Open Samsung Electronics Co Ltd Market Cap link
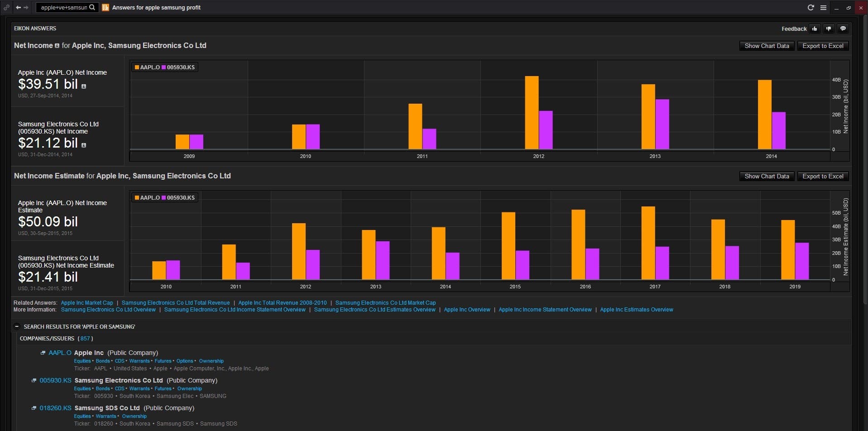This screenshot has height=431, width=868. (x=385, y=303)
